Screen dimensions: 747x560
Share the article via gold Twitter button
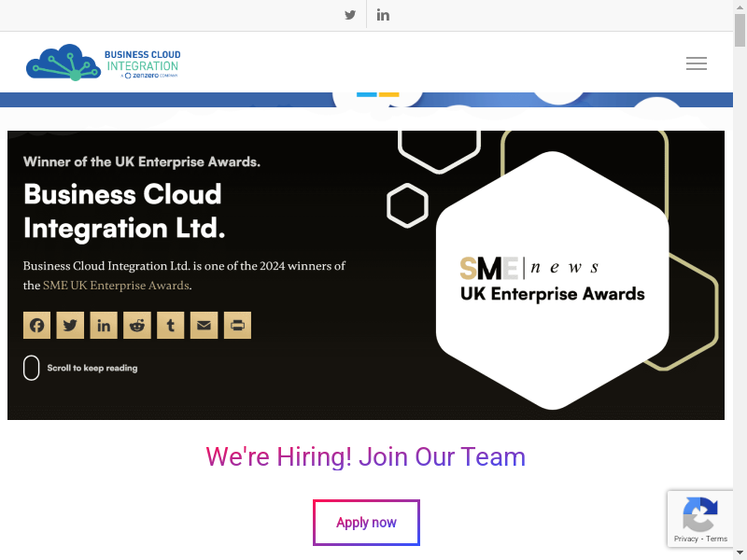(70, 325)
